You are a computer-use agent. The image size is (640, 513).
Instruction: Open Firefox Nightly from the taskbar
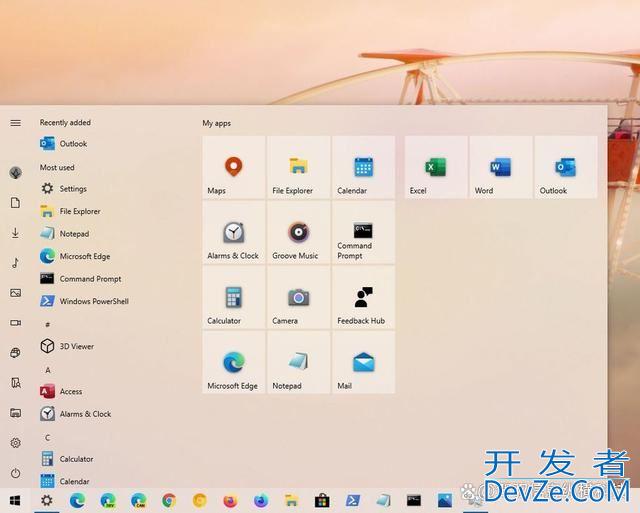261,500
